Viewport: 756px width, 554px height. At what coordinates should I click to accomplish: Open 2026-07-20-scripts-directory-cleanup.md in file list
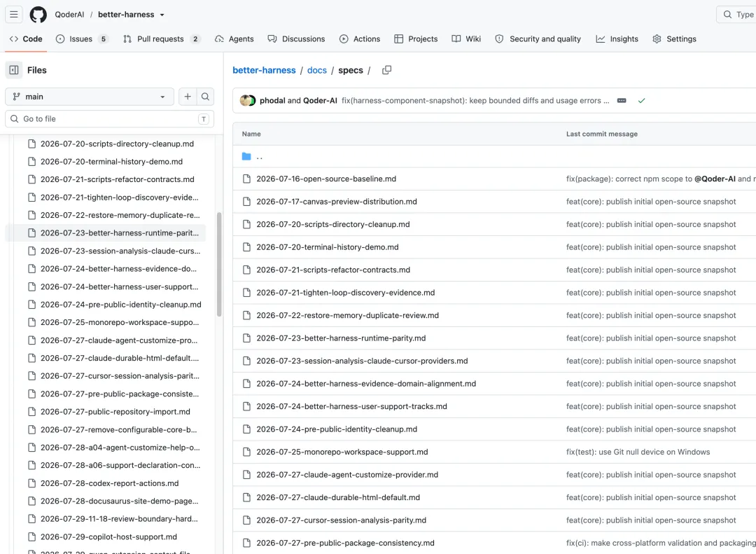click(x=333, y=224)
